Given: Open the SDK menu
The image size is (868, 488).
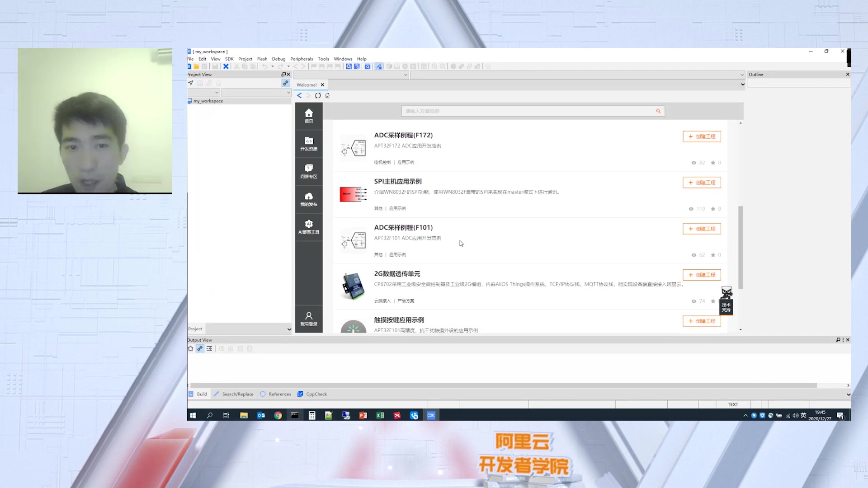Looking at the screenshot, I should tap(229, 59).
